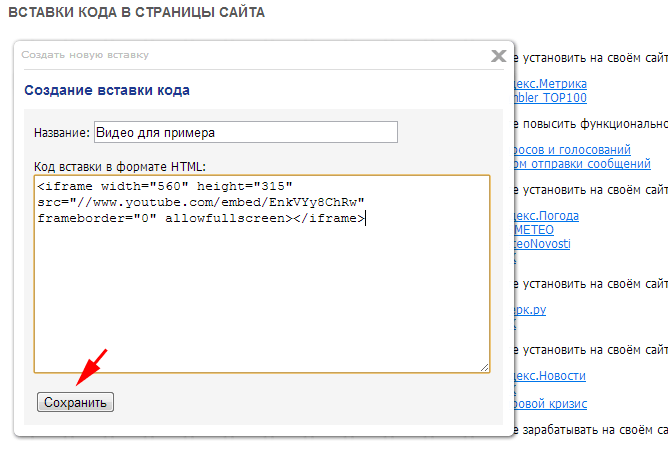Click the 'Название:' field label
Viewport: 668px width, 450px height.
61,133
